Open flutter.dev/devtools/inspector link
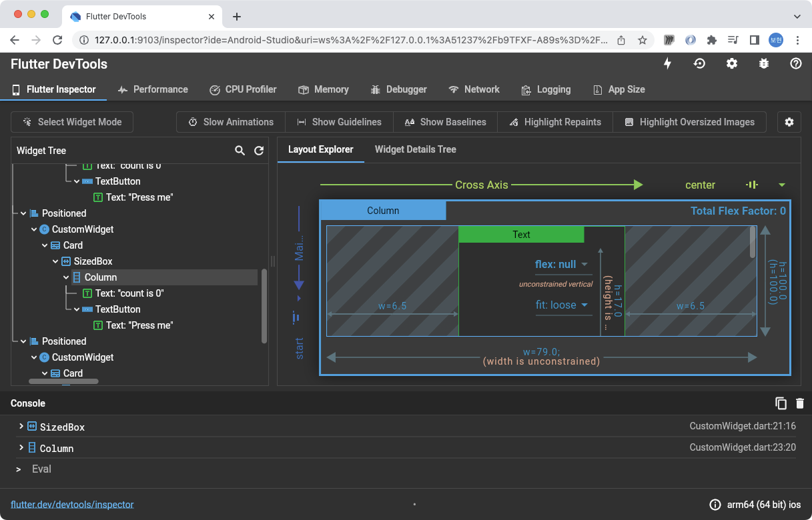Image resolution: width=812 pixels, height=520 pixels. 72,505
